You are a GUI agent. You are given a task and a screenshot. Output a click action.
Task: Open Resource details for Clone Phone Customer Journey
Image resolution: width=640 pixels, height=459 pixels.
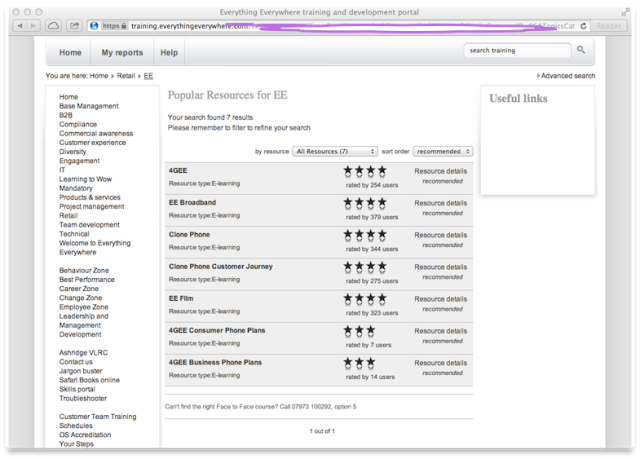click(440, 267)
